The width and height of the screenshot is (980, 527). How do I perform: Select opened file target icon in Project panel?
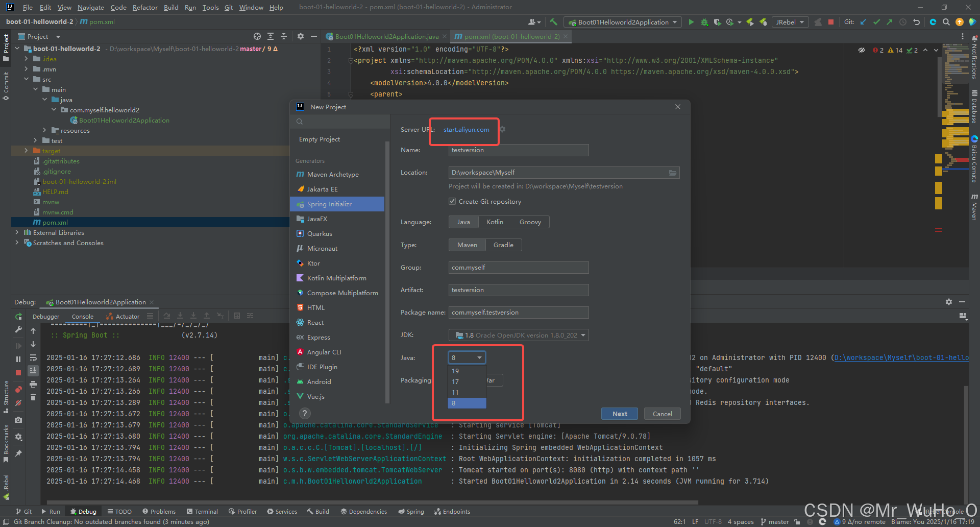tap(257, 36)
